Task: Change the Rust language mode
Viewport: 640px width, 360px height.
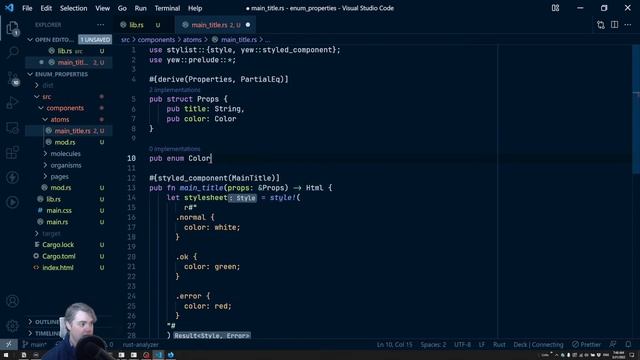Action: click(499, 344)
